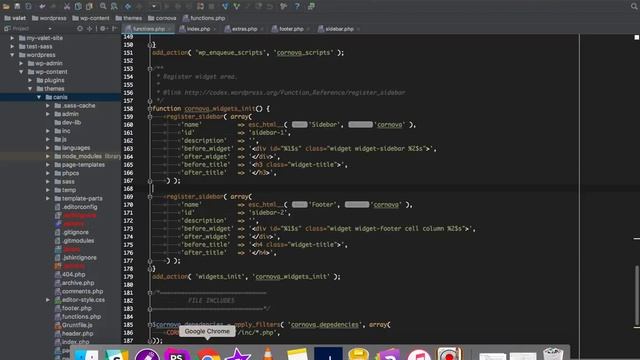This screenshot has height=360, width=640.
Task: Expand the wp-admin folder
Action: coord(21,63)
